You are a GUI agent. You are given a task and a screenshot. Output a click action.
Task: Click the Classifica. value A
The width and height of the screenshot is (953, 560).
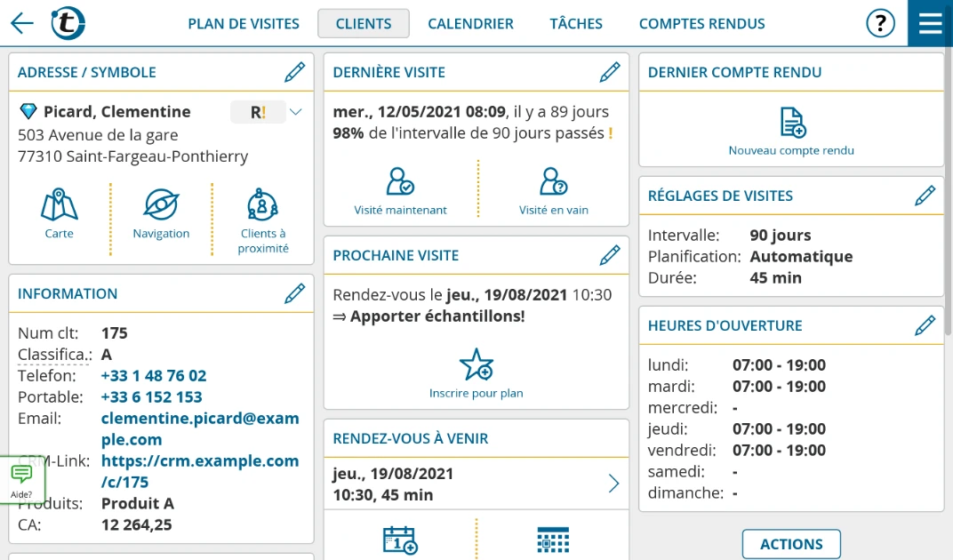pos(107,354)
